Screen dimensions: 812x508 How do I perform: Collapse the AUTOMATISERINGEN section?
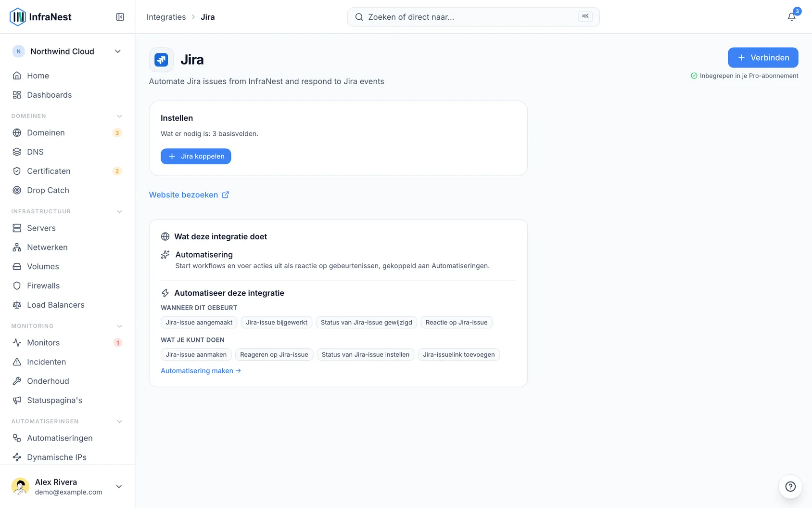[119, 421]
